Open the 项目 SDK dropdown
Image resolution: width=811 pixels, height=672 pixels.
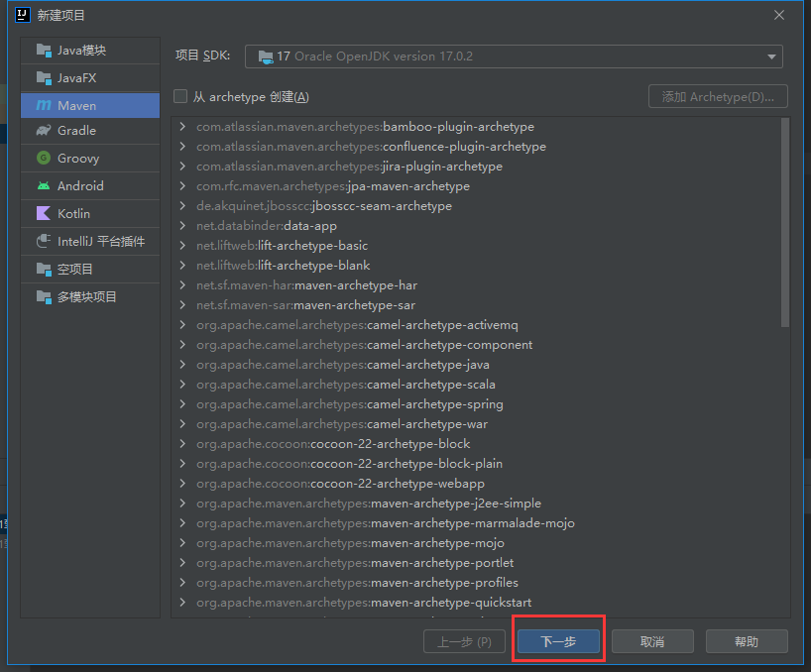tap(514, 56)
